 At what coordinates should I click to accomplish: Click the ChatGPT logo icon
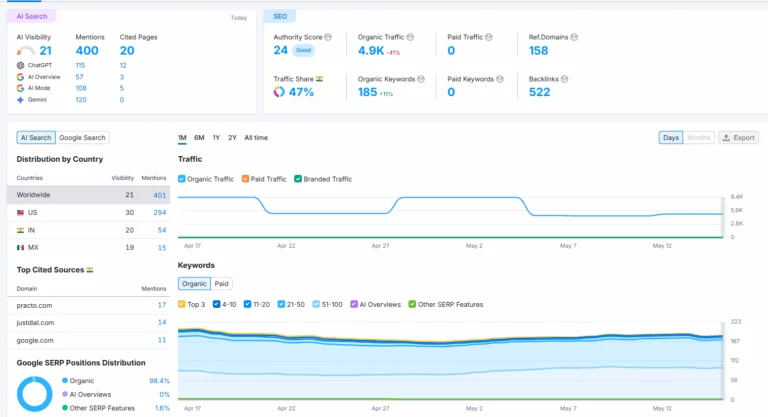point(20,65)
